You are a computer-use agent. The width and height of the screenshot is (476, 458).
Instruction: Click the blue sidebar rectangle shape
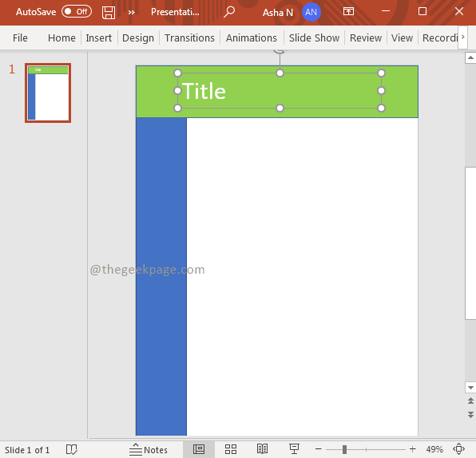tap(161, 276)
